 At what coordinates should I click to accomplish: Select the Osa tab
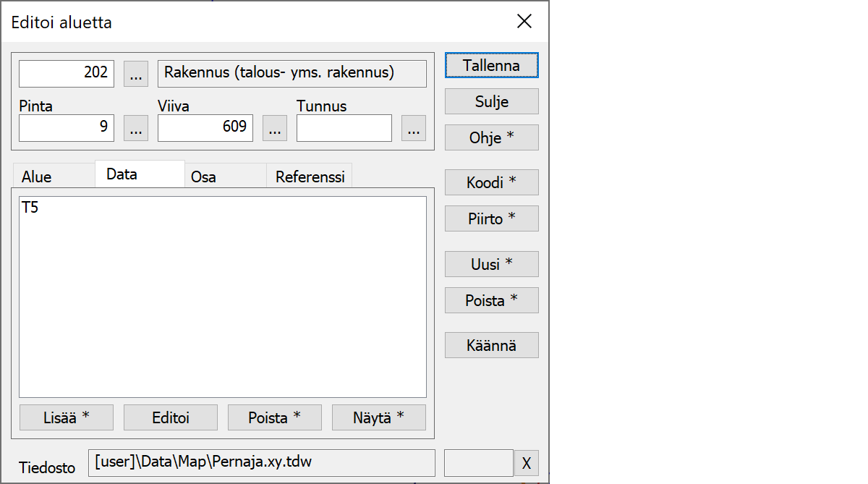[x=203, y=177]
